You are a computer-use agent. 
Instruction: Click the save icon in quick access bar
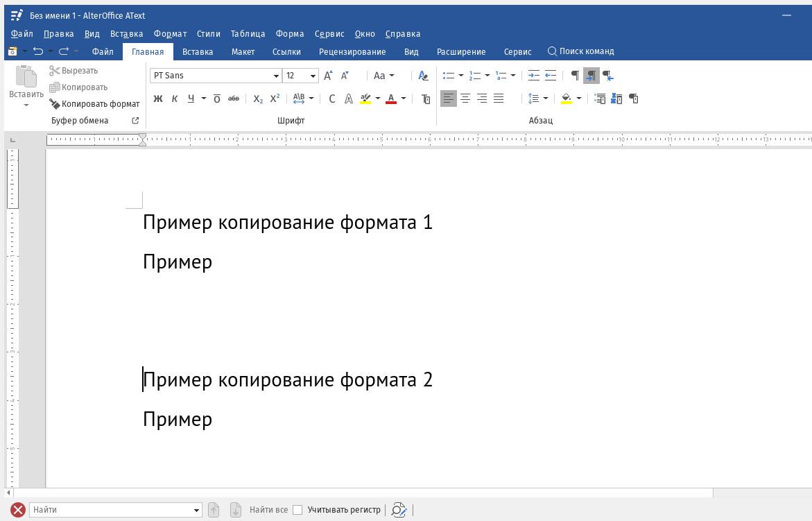[13, 51]
